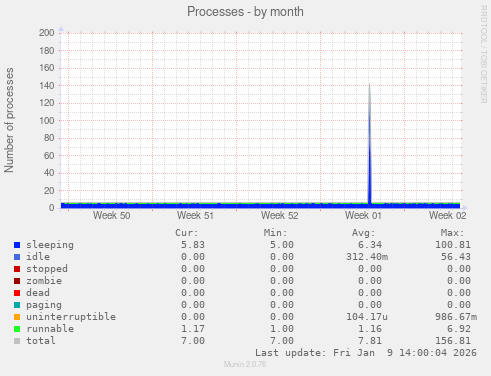
Task: Click the 'paging' legend label
Action: [x=44, y=305]
